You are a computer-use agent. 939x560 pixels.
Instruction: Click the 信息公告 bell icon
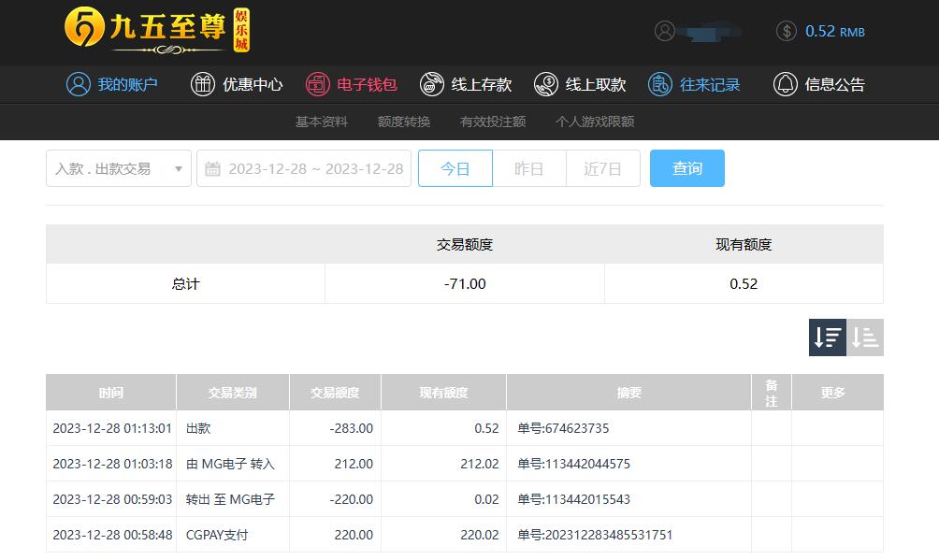pyautogui.click(x=785, y=84)
